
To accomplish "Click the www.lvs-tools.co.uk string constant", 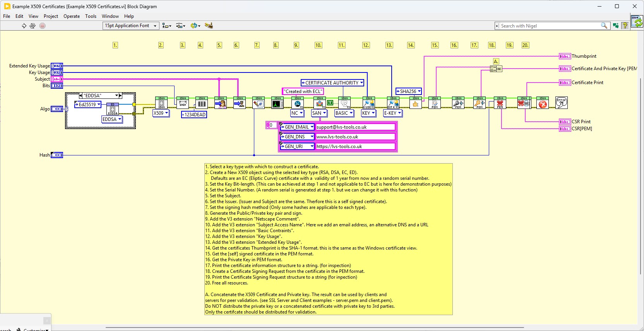I will point(355,137).
